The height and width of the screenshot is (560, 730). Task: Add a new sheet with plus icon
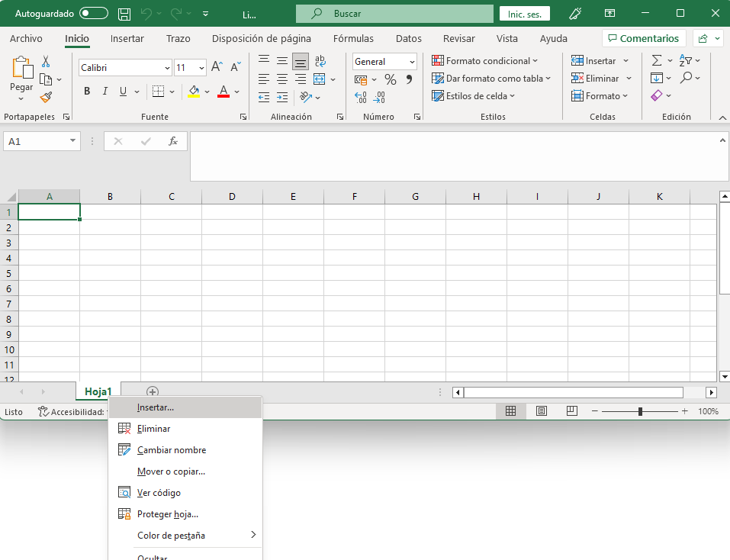pos(153,391)
